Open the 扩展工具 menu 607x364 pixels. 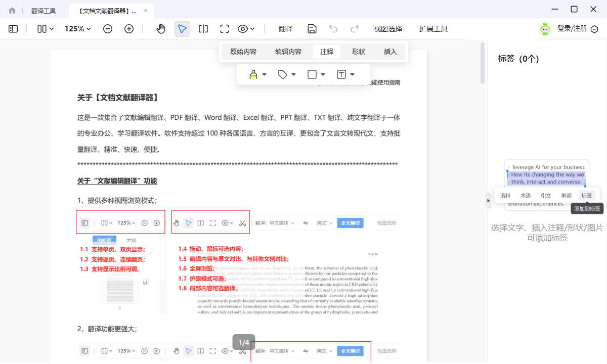pos(433,29)
